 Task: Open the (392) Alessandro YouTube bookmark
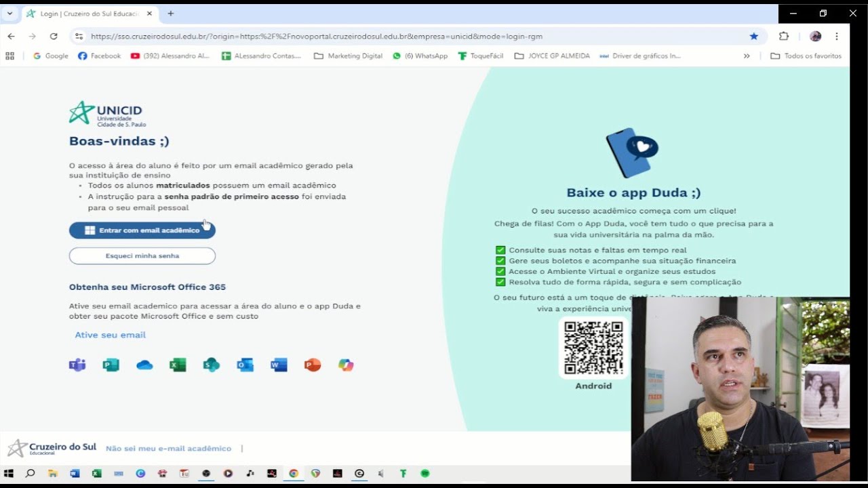170,56
